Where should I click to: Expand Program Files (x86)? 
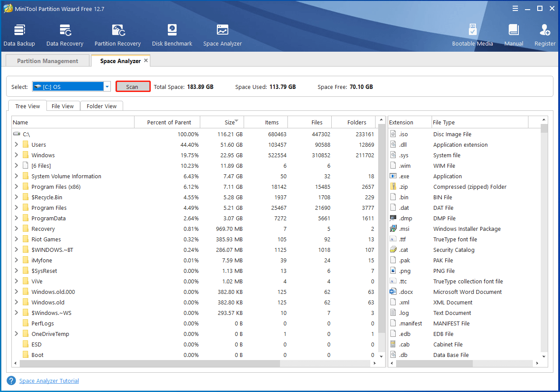tap(16, 187)
